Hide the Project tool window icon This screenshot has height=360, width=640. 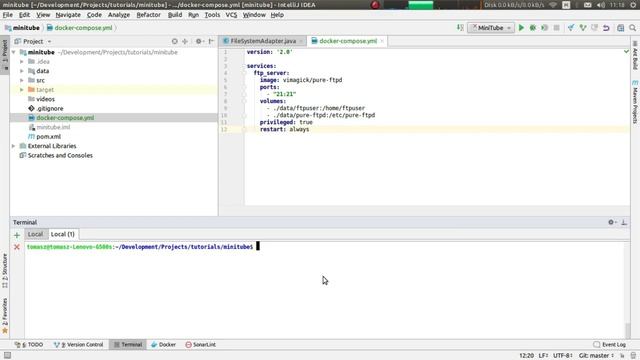tap(211, 41)
